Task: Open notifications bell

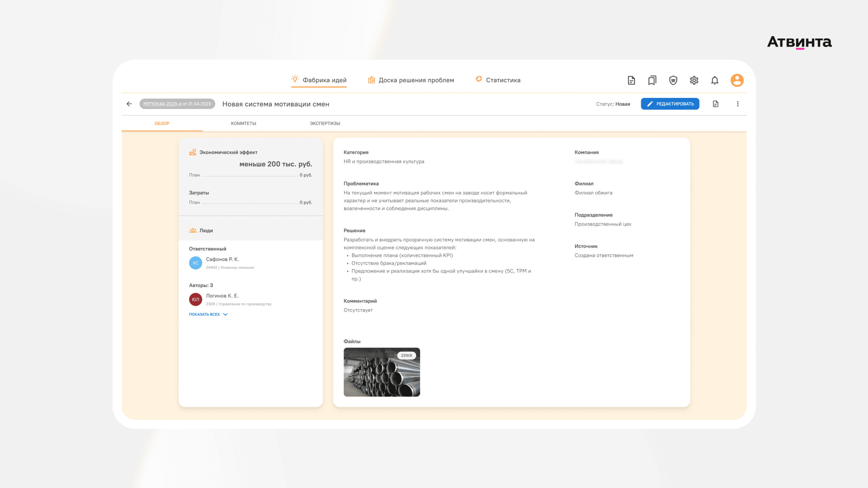Action: [715, 81]
